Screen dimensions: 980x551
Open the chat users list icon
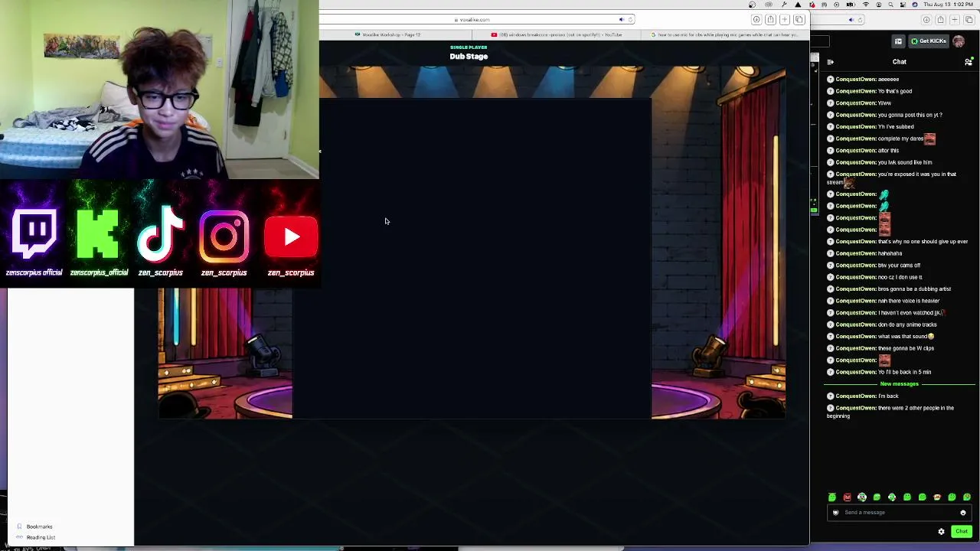pos(969,62)
